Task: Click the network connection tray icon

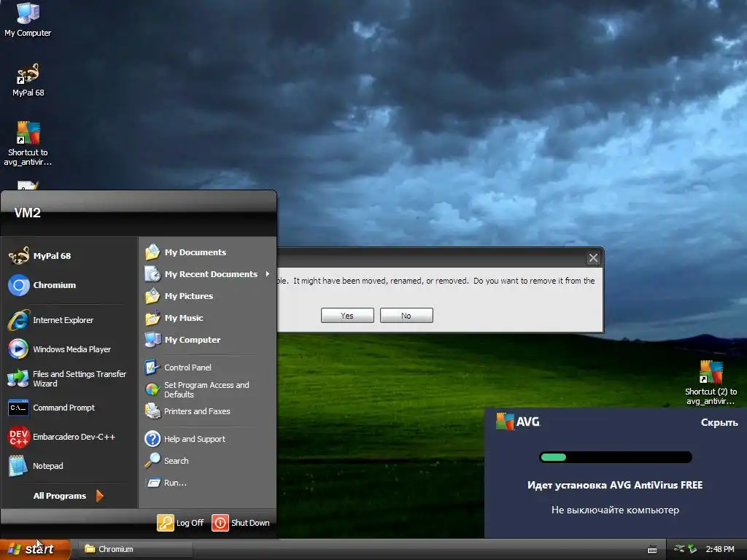Action: [x=679, y=549]
